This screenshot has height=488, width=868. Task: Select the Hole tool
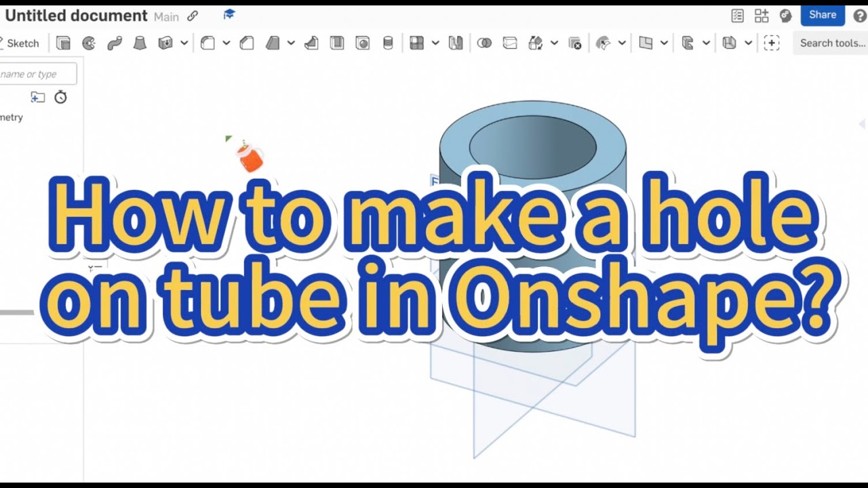point(363,43)
